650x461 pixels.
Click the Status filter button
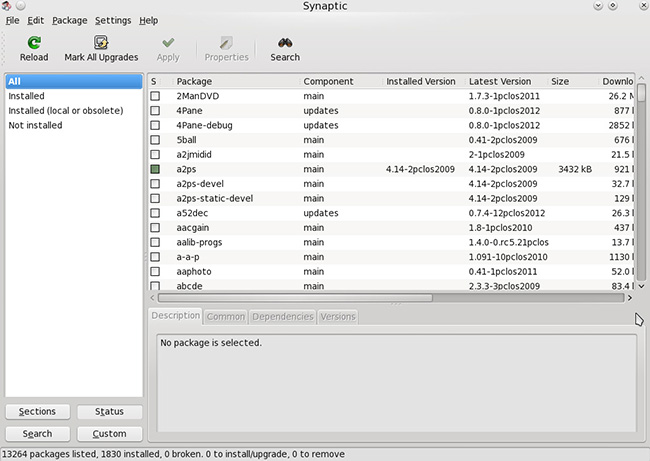tap(109, 412)
